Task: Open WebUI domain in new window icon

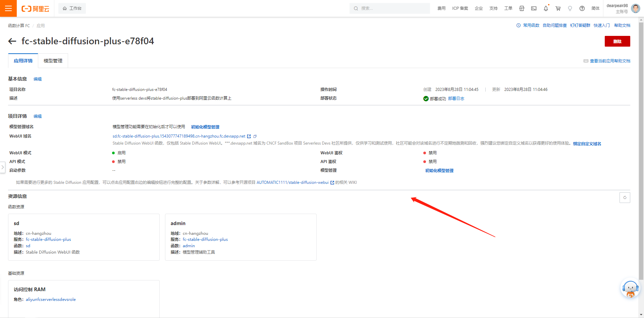Action: [249, 136]
